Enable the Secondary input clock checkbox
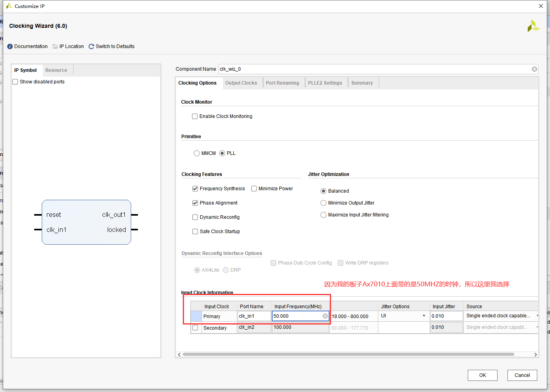The image size is (550, 392). tap(195, 328)
